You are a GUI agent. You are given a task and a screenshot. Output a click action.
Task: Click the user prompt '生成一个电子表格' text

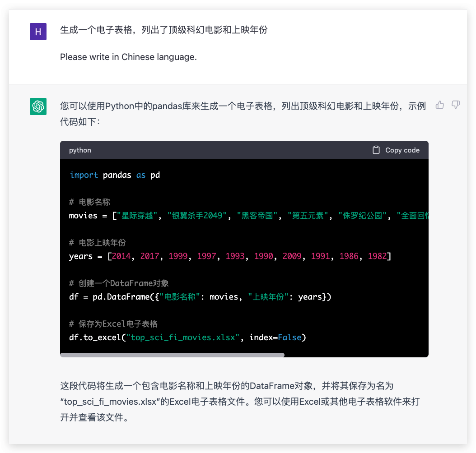(x=164, y=30)
